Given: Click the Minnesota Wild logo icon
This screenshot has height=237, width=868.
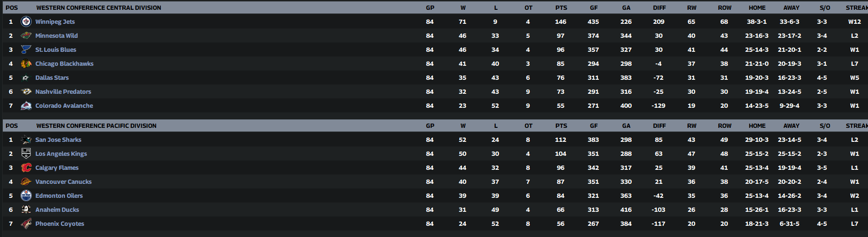Looking at the screenshot, I should click(26, 35).
